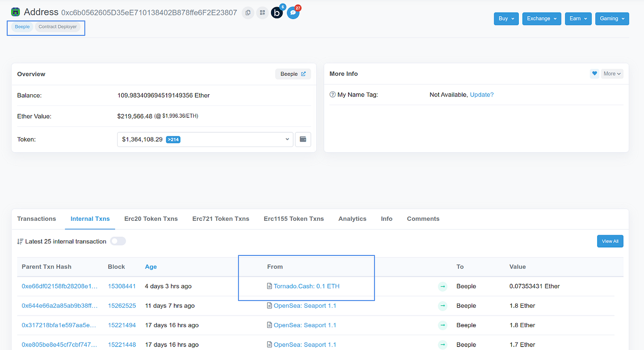The height and width of the screenshot is (350, 644).
Task: Open parent txn hash 0x644e66a2a85ab9b38ff...
Action: click(60, 306)
